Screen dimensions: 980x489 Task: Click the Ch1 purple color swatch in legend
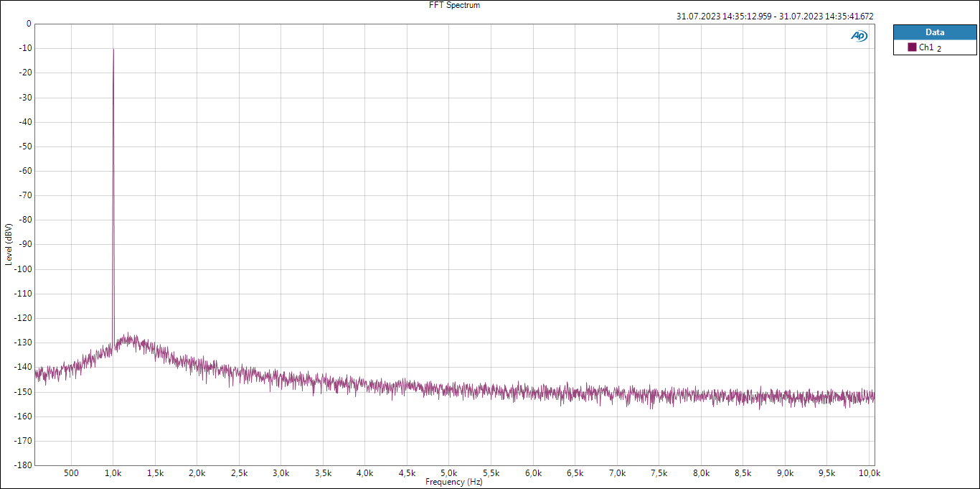click(912, 47)
